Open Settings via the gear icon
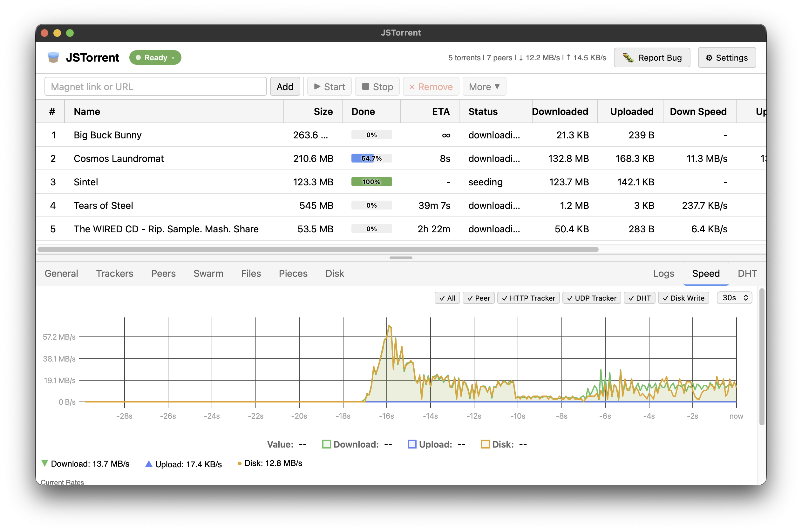Image resolution: width=802 pixels, height=532 pixels. point(709,57)
